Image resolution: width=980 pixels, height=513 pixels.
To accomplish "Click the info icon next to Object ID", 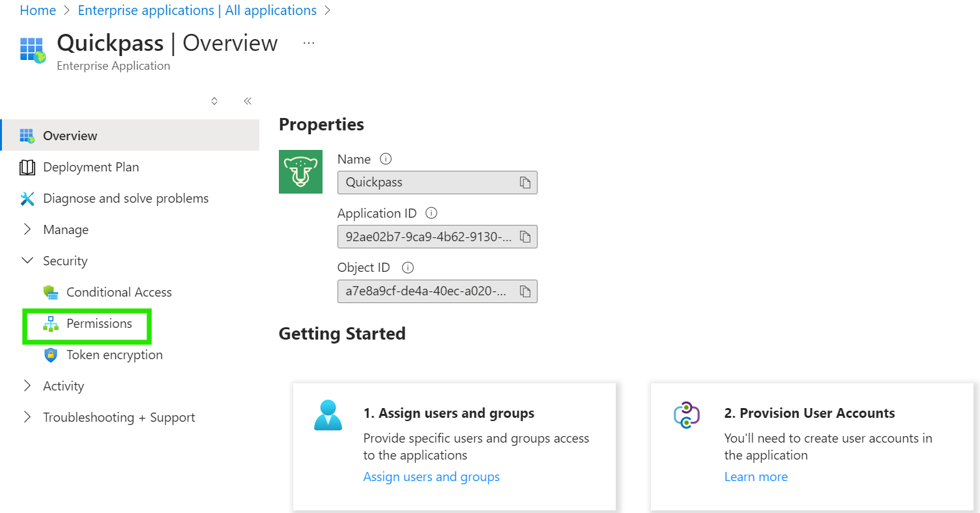I will (408, 267).
